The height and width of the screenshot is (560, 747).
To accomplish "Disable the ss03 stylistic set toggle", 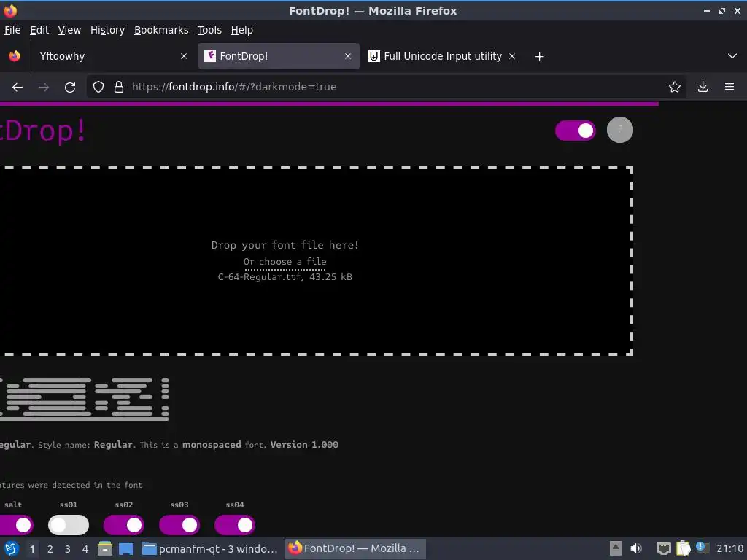I will tap(179, 525).
